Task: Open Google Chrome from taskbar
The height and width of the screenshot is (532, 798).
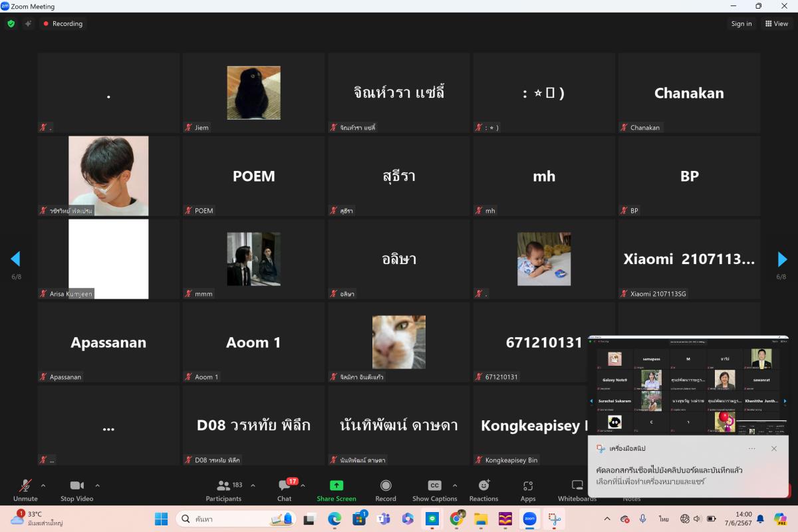Action: (x=456, y=519)
